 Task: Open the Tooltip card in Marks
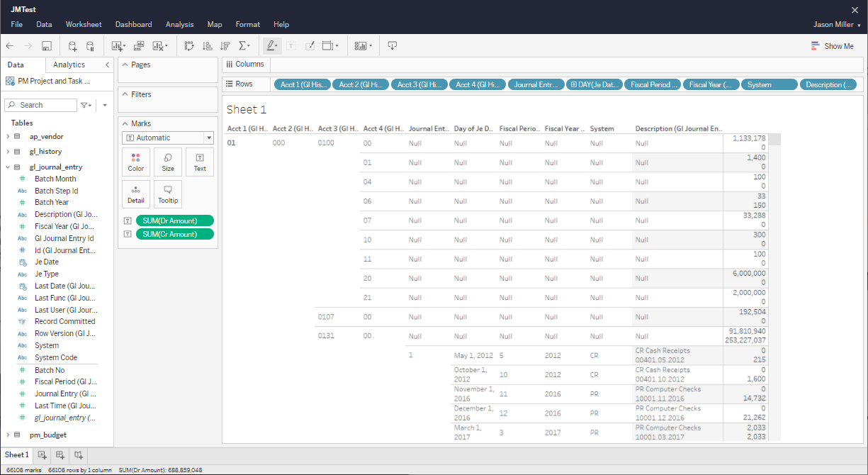tap(168, 194)
